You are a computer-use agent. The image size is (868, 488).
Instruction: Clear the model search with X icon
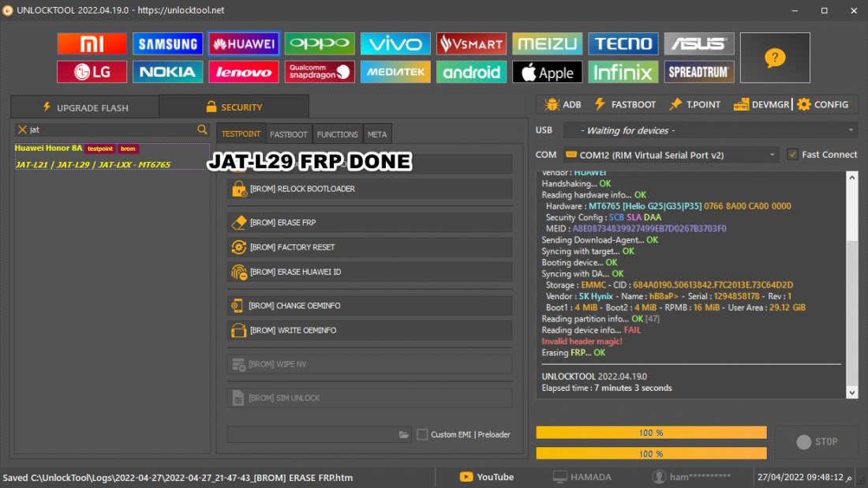click(22, 130)
